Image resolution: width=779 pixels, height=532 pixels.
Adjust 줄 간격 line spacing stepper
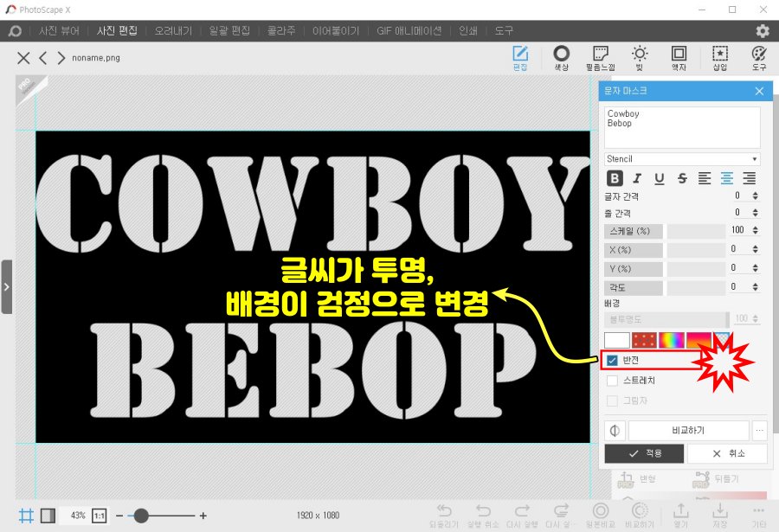pyautogui.click(x=755, y=213)
